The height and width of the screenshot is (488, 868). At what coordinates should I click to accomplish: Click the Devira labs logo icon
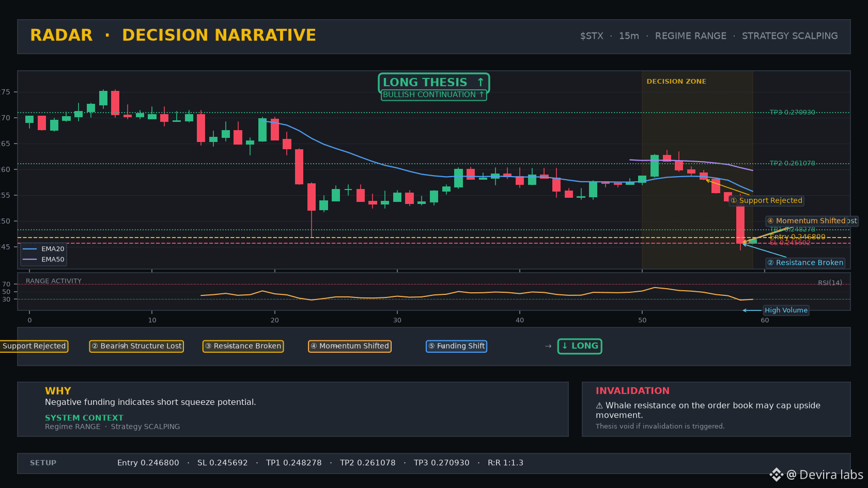point(776,475)
